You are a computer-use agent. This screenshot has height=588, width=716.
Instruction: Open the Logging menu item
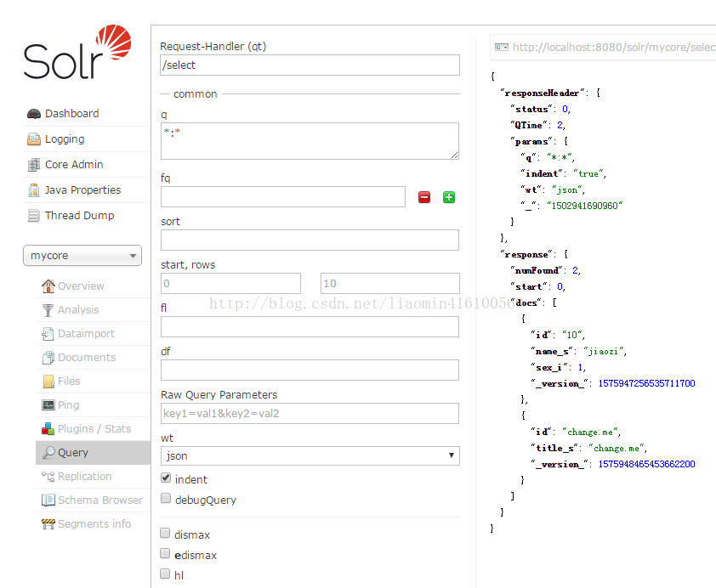point(65,139)
